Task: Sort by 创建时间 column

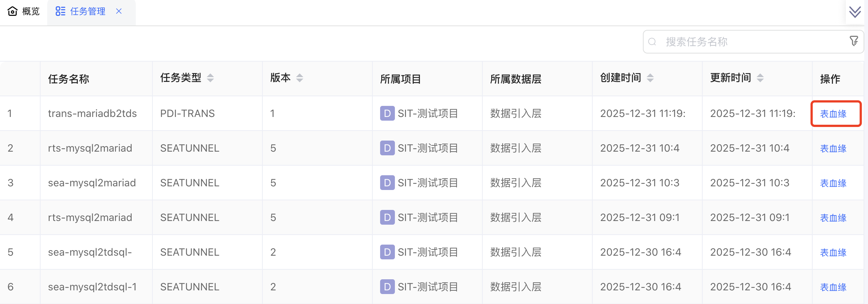Action: (x=650, y=78)
